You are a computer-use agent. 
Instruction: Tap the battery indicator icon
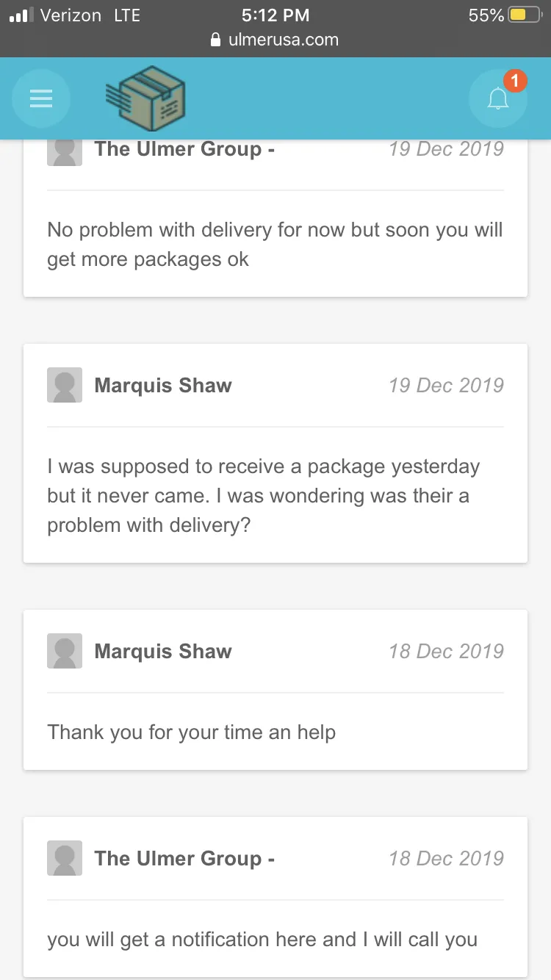(x=526, y=15)
